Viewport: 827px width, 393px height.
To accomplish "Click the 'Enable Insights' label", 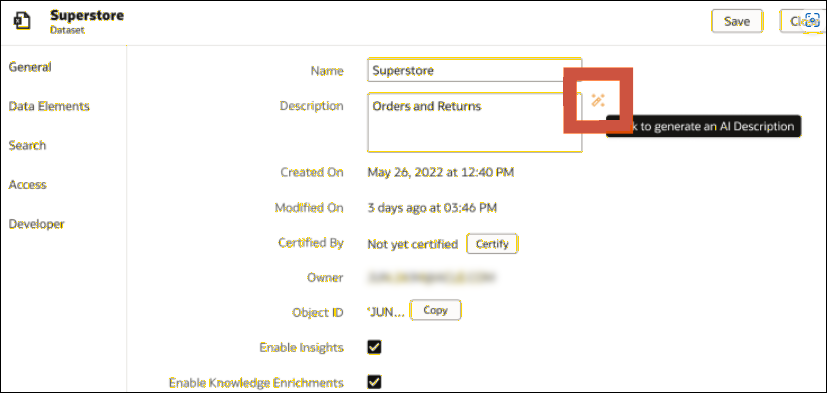I will tap(302, 348).
